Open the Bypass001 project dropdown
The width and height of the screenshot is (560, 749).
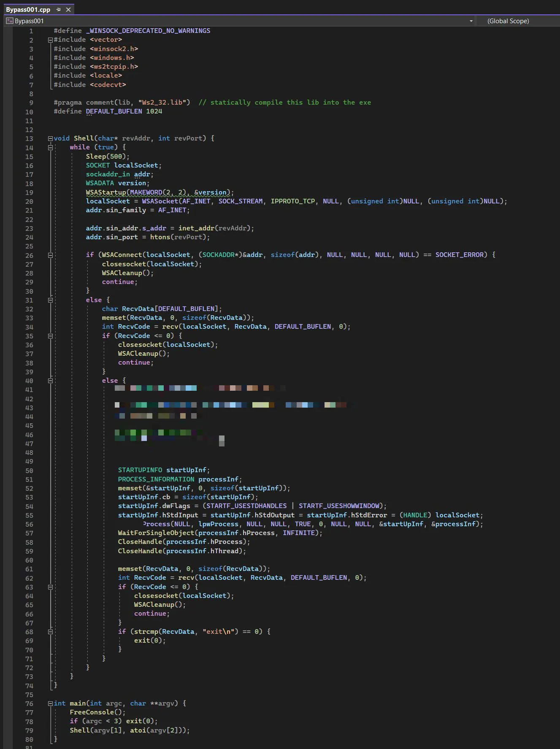coord(471,21)
